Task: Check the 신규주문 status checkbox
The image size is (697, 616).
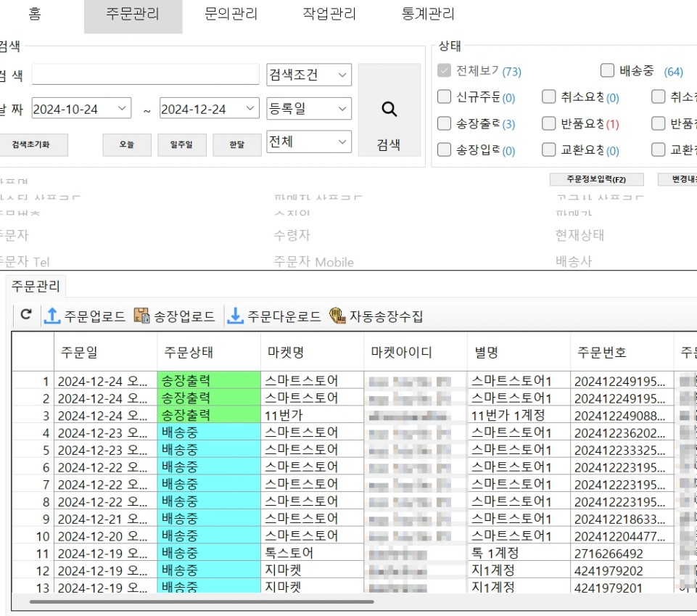Action: pyautogui.click(x=444, y=97)
